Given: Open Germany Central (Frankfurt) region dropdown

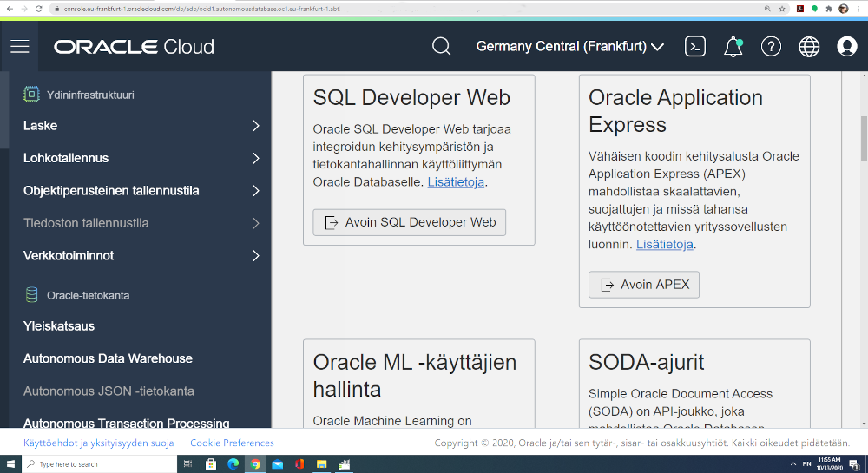Looking at the screenshot, I should 569,47.
